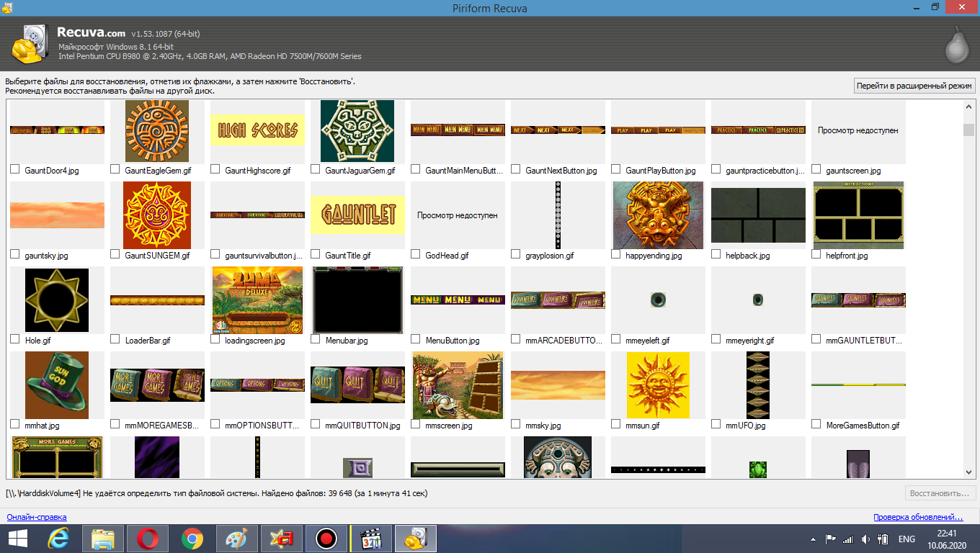The width and height of the screenshot is (980, 553).
Task: Select the mmsun.gif sun thumbnail
Action: (x=658, y=385)
